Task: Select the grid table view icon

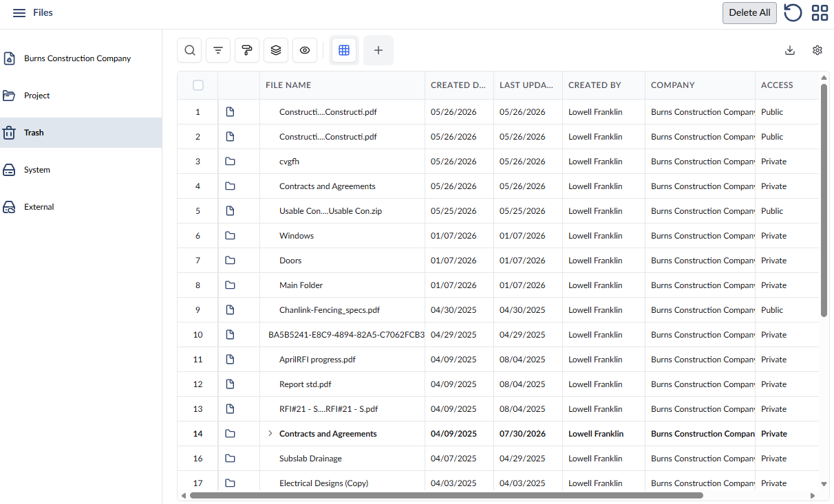Action: (344, 50)
